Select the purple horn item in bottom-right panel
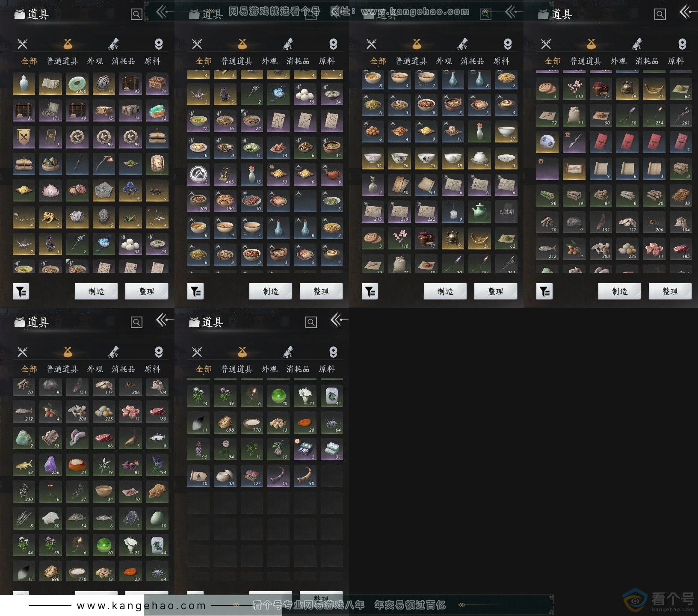The width and height of the screenshot is (698, 616). 278,476
